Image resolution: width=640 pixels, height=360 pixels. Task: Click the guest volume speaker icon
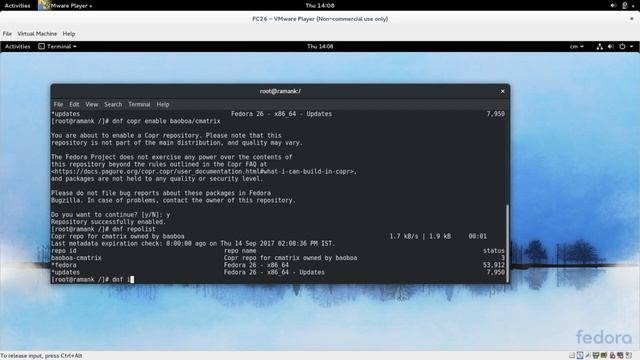611,47
